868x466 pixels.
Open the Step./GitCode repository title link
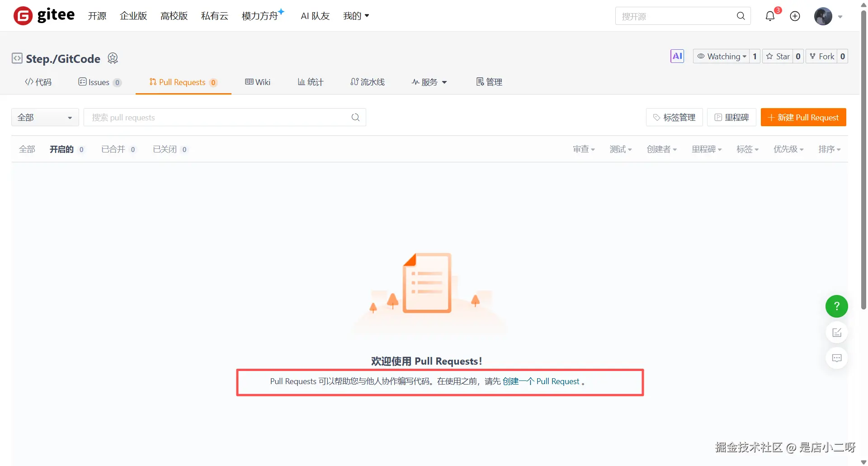point(63,59)
